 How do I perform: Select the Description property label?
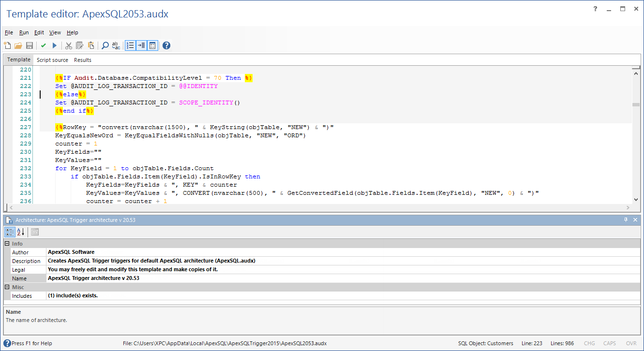[x=26, y=261]
